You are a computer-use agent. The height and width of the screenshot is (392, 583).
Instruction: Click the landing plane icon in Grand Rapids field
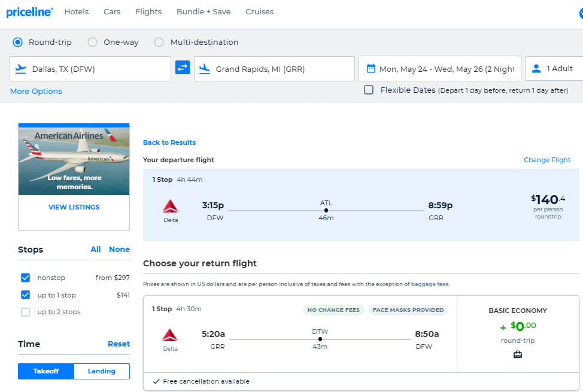coord(205,68)
